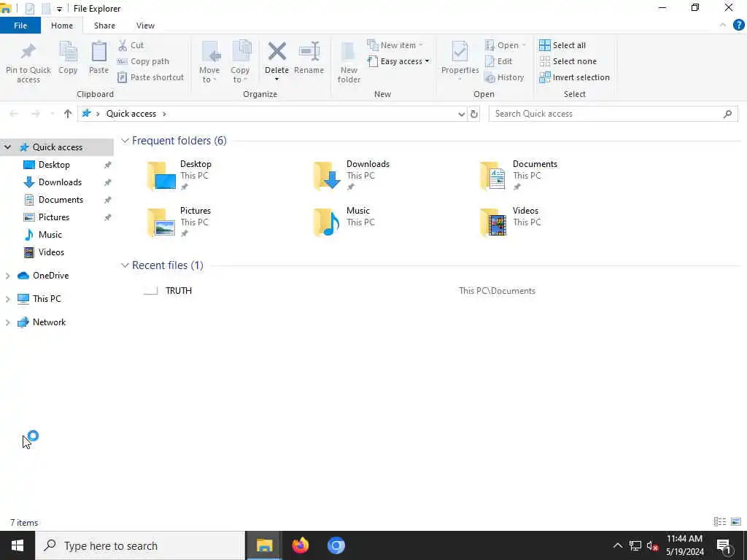This screenshot has width=747, height=560.
Task: Click the Rename icon
Action: (x=309, y=52)
